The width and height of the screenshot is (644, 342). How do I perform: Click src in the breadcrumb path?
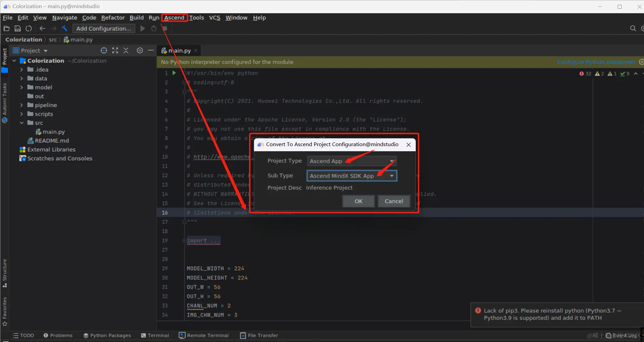(x=53, y=40)
